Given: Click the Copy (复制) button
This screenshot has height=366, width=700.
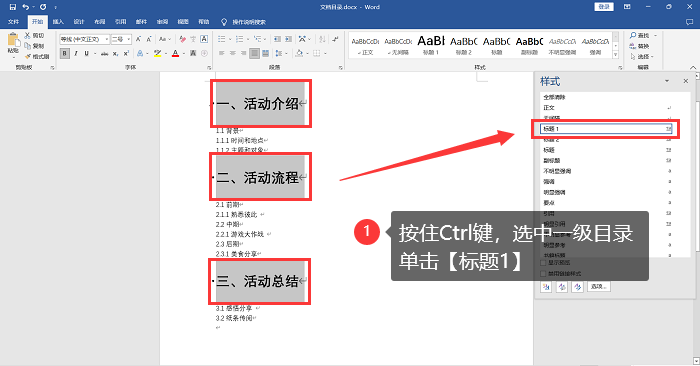Looking at the screenshot, I should point(34,46).
